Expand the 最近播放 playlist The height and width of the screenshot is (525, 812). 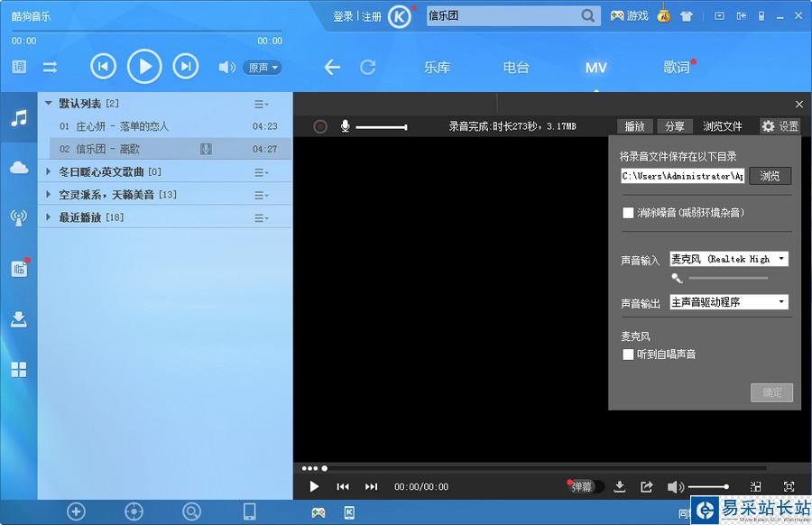[48, 216]
